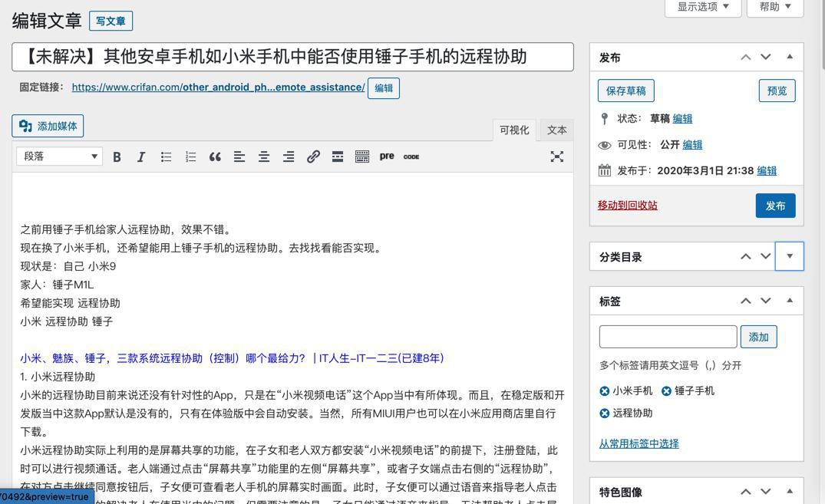This screenshot has height=504, width=825.
Task: Click 保存草稿 to save draft
Action: coord(625,91)
